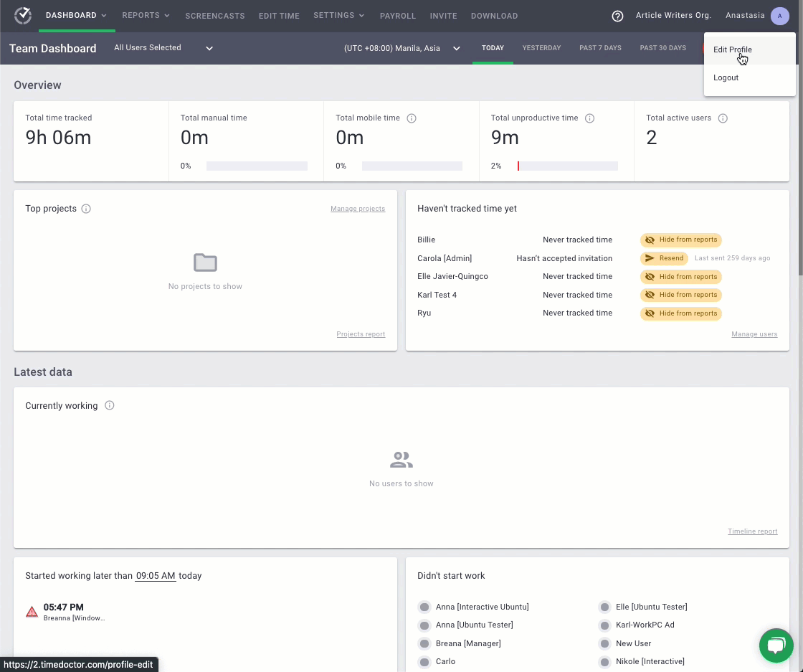Select Edit Profile from user menu

732,50
